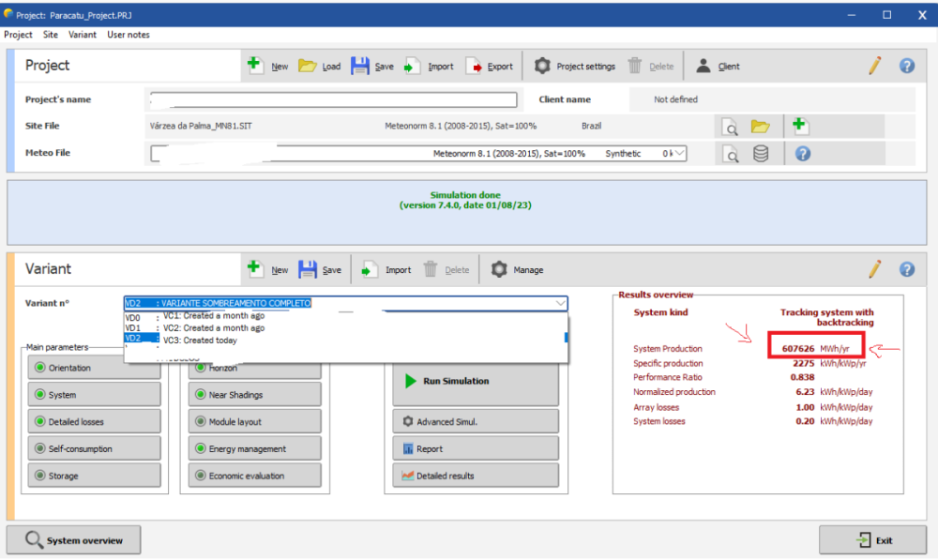Open the System overview button
The width and height of the screenshot is (938, 560).
(x=74, y=540)
